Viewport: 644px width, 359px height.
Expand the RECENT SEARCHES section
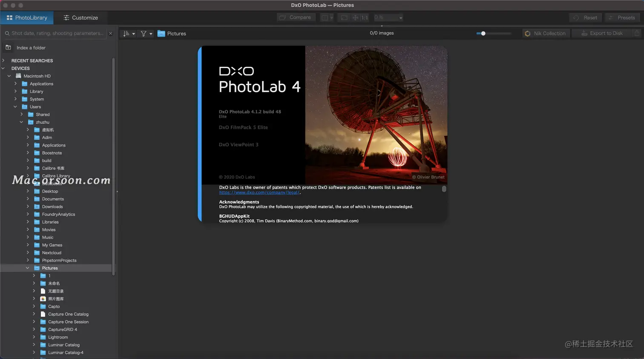click(x=3, y=60)
